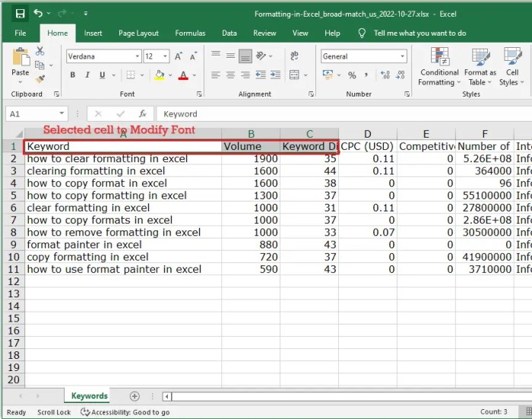Toggle underline formatting
The image size is (532, 419).
(x=102, y=75)
